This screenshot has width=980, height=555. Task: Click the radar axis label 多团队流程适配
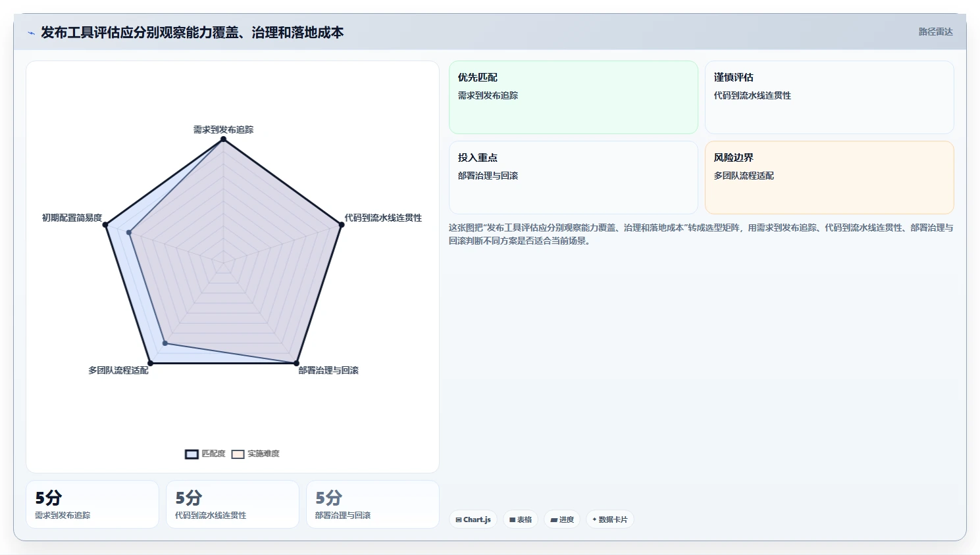(118, 370)
